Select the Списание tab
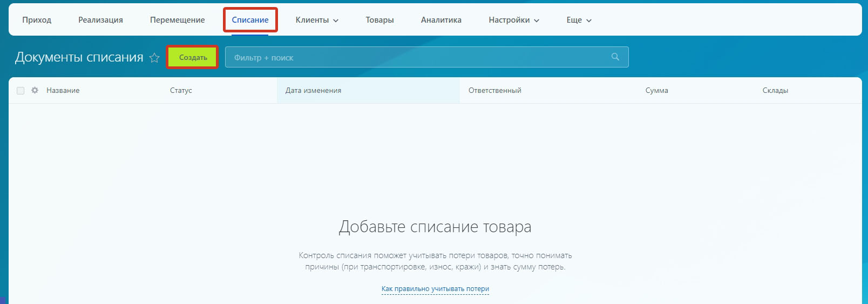868x304 pixels. click(250, 20)
